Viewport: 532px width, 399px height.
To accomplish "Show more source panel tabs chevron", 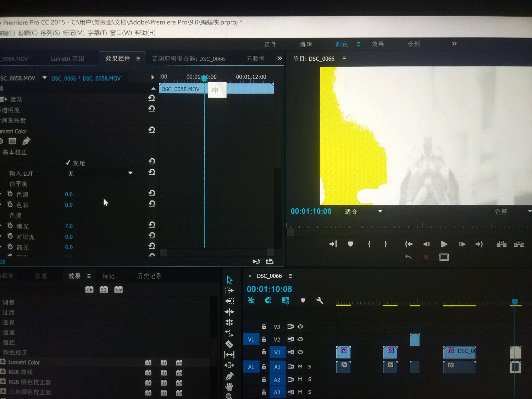I will 280,58.
